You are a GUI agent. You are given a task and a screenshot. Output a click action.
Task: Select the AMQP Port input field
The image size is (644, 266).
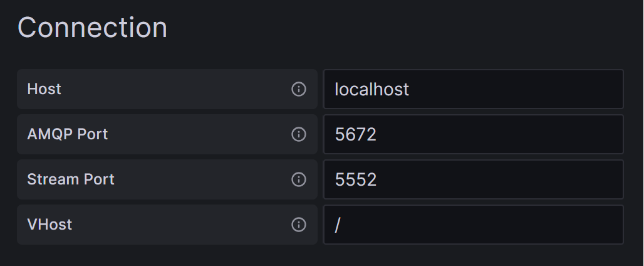(x=473, y=134)
